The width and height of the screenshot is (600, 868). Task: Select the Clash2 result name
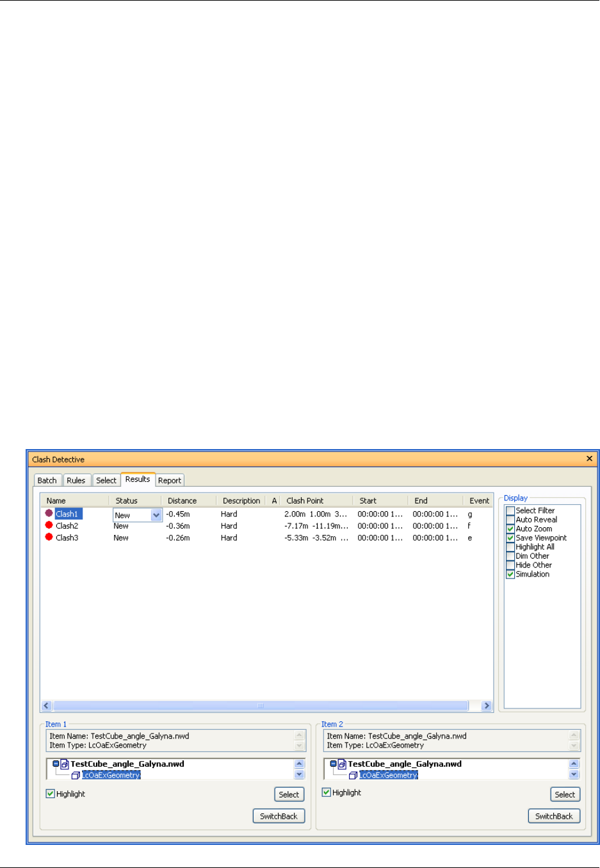pos(67,526)
